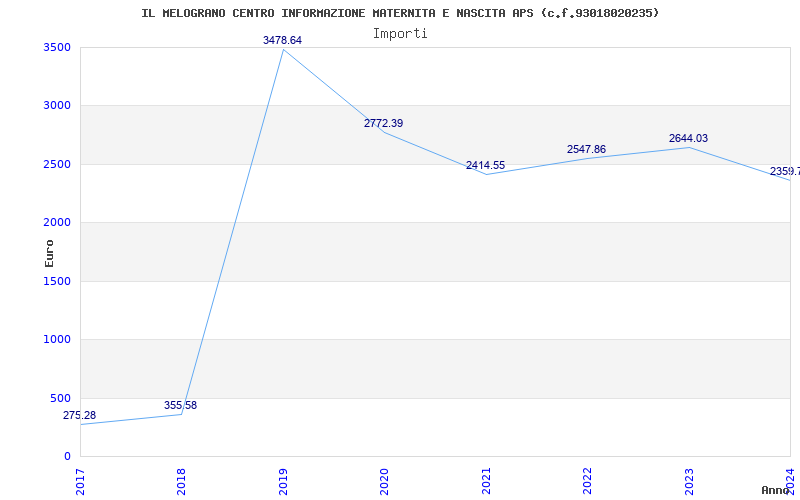
Task: Select data label 2547.86 for 2022
Action: tap(586, 149)
